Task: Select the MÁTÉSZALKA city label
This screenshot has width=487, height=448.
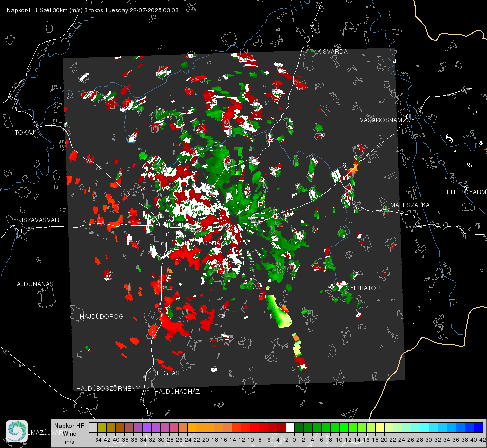Action: pyautogui.click(x=410, y=205)
